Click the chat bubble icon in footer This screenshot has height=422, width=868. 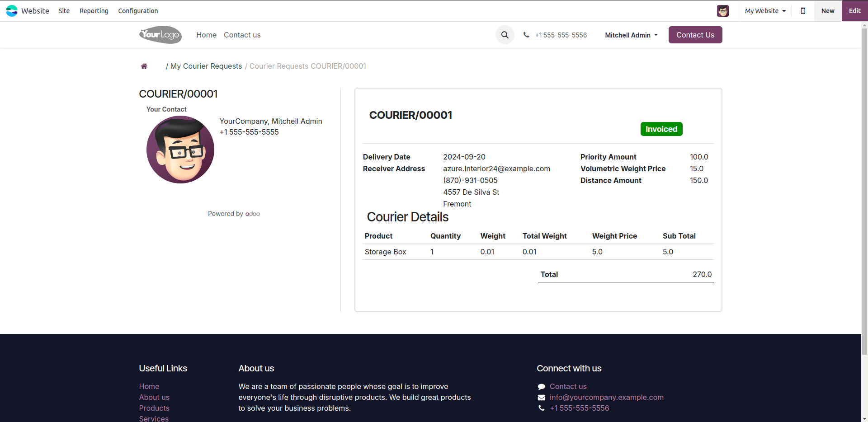click(x=541, y=387)
